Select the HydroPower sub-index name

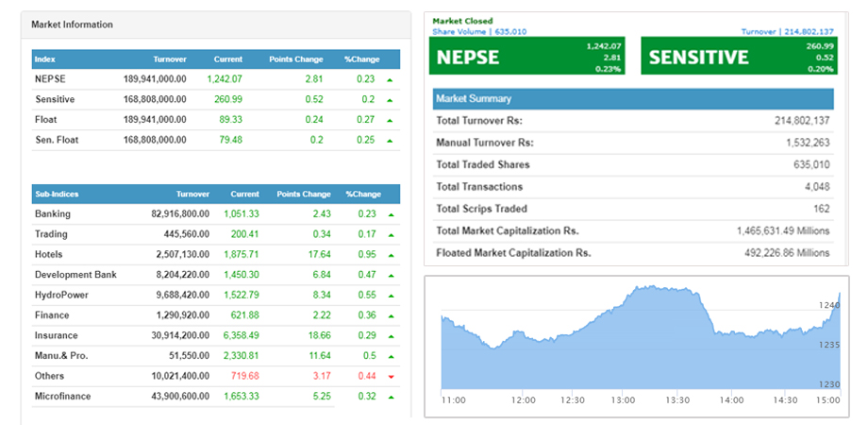click(x=61, y=296)
